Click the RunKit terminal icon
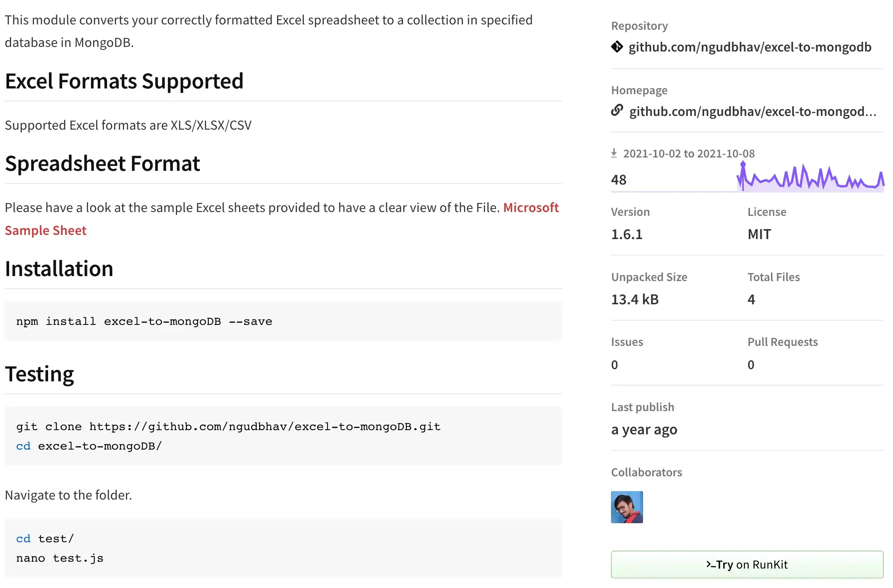The height and width of the screenshot is (588, 893). (712, 564)
